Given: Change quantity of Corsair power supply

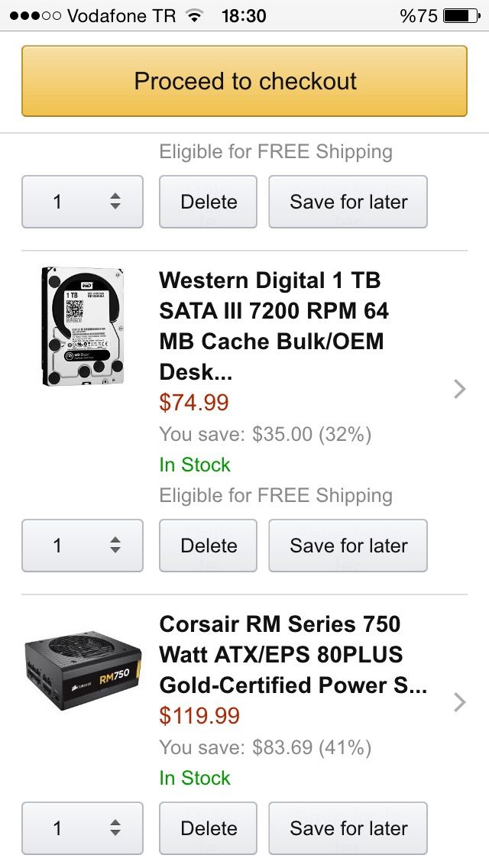Looking at the screenshot, I should (x=83, y=828).
